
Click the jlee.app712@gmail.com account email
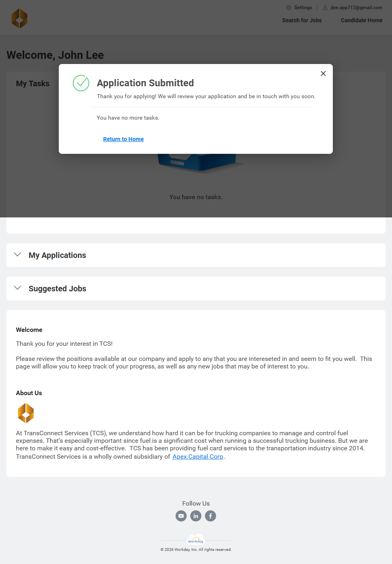pos(356,8)
